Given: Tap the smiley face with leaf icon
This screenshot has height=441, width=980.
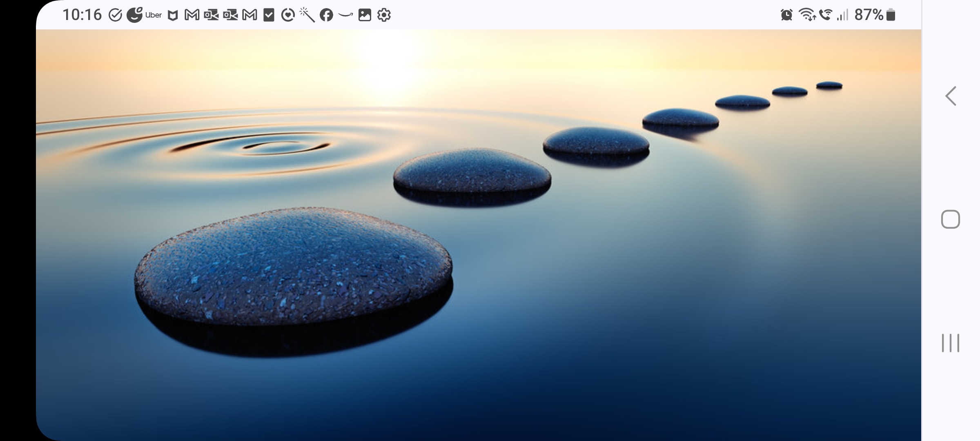Looking at the screenshot, I should coord(134,15).
